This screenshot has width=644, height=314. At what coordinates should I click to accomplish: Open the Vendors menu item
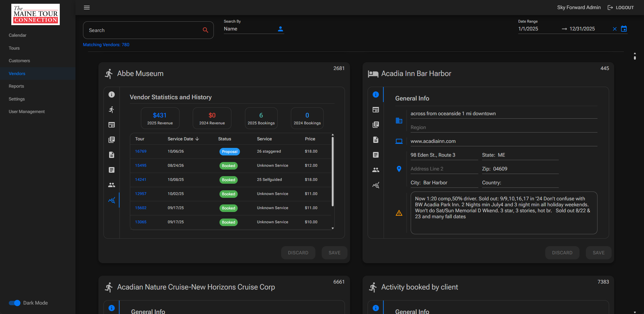pos(17,73)
